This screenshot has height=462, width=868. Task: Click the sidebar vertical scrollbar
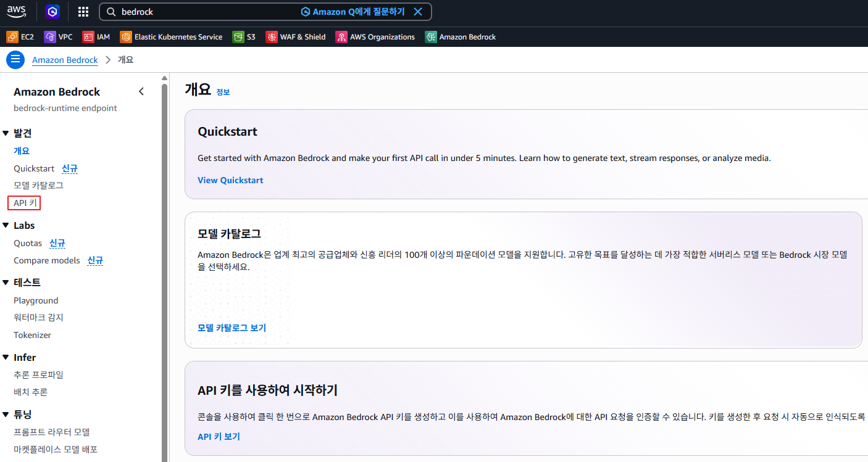tap(164, 272)
